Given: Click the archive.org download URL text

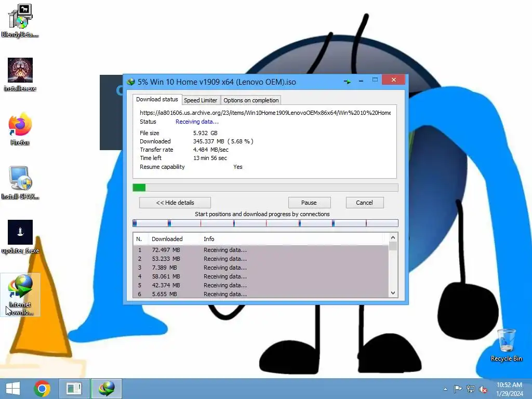Looking at the screenshot, I should tap(265, 113).
